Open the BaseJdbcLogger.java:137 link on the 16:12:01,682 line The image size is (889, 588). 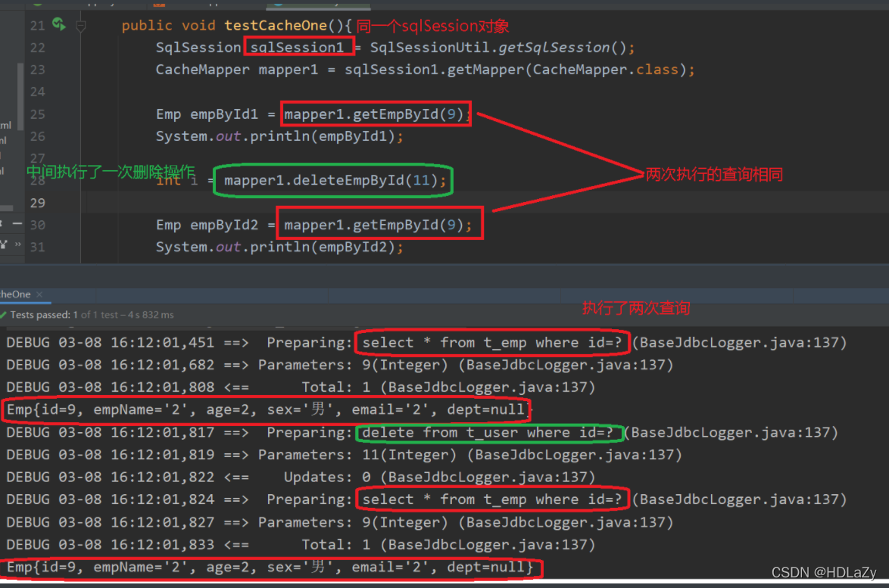click(x=566, y=365)
